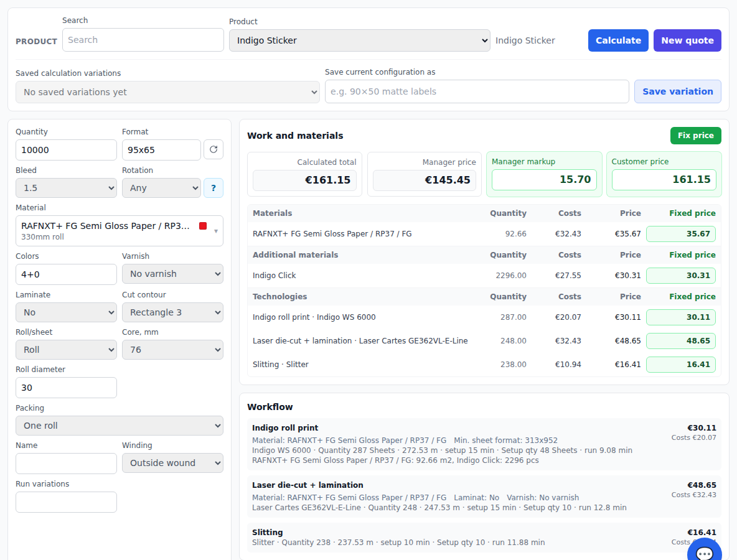This screenshot has width=737, height=560.
Task: Open the Winding dropdown
Action: 172,463
